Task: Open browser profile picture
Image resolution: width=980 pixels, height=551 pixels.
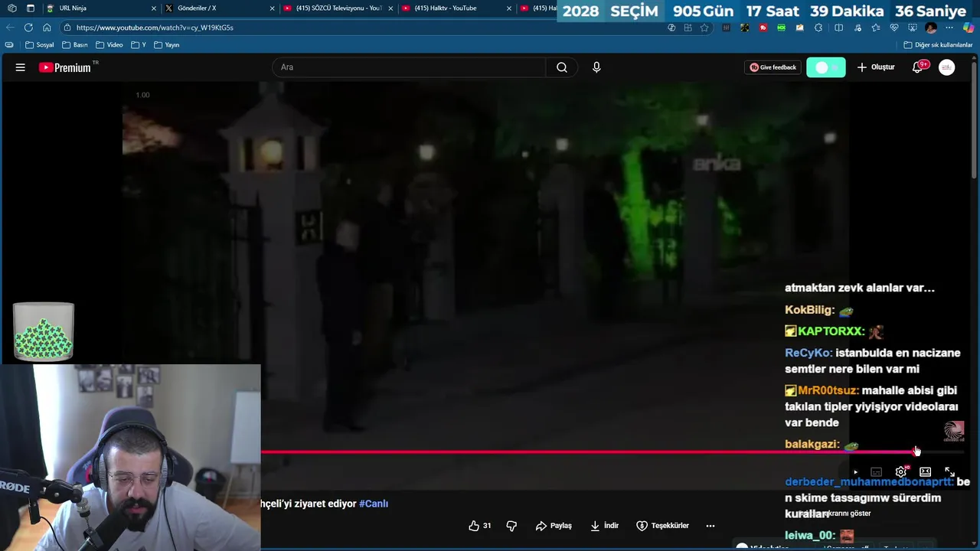Action: 931,28
